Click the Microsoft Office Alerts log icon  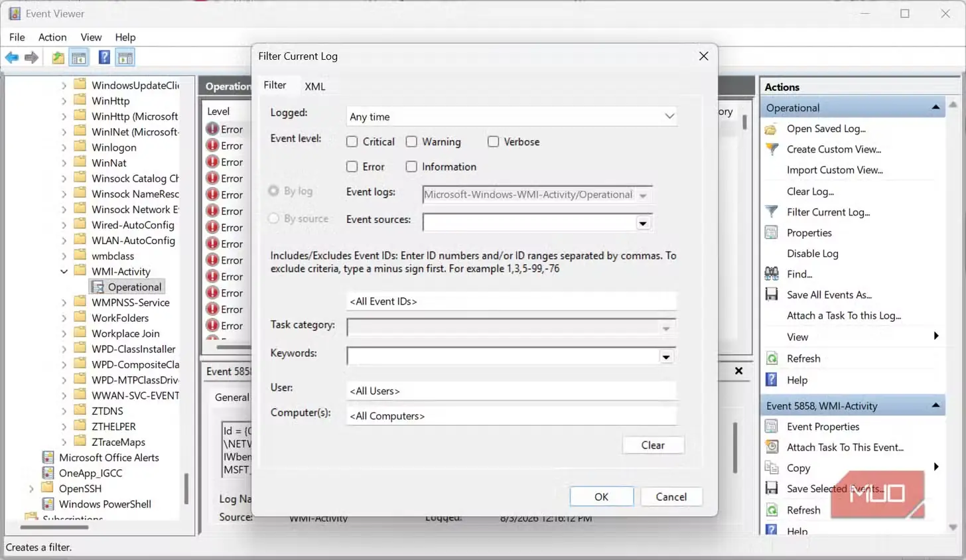(x=48, y=457)
